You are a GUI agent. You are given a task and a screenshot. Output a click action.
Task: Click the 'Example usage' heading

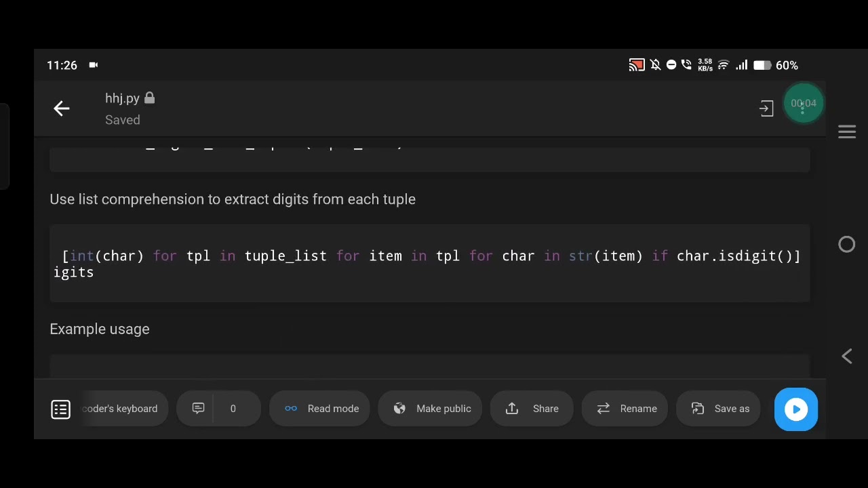click(x=100, y=329)
